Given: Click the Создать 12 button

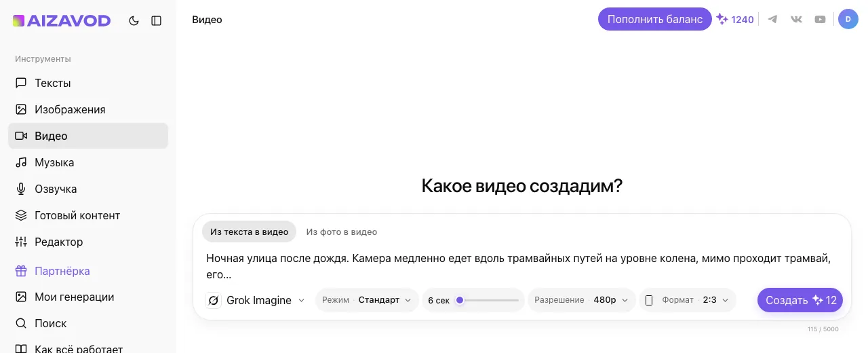Looking at the screenshot, I should pyautogui.click(x=800, y=300).
